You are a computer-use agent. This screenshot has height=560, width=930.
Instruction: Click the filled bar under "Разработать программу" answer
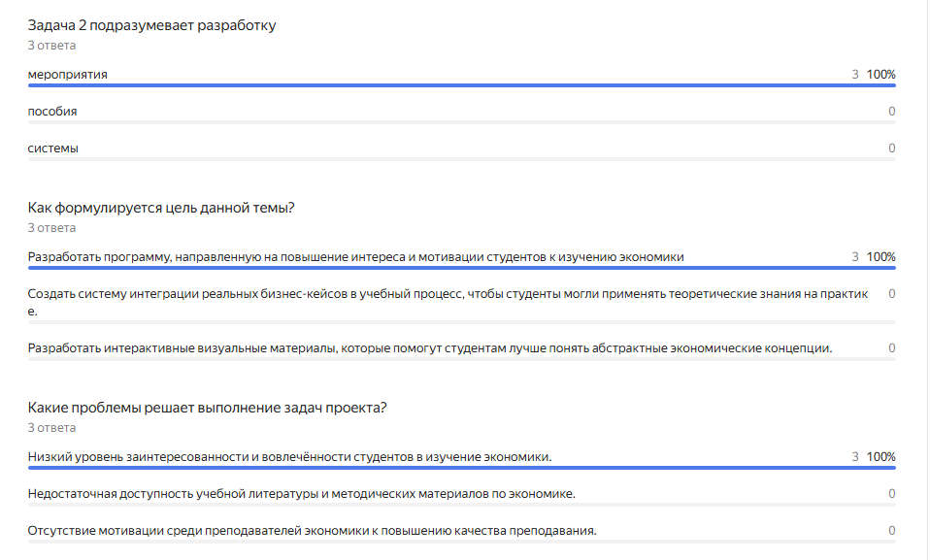point(461,268)
